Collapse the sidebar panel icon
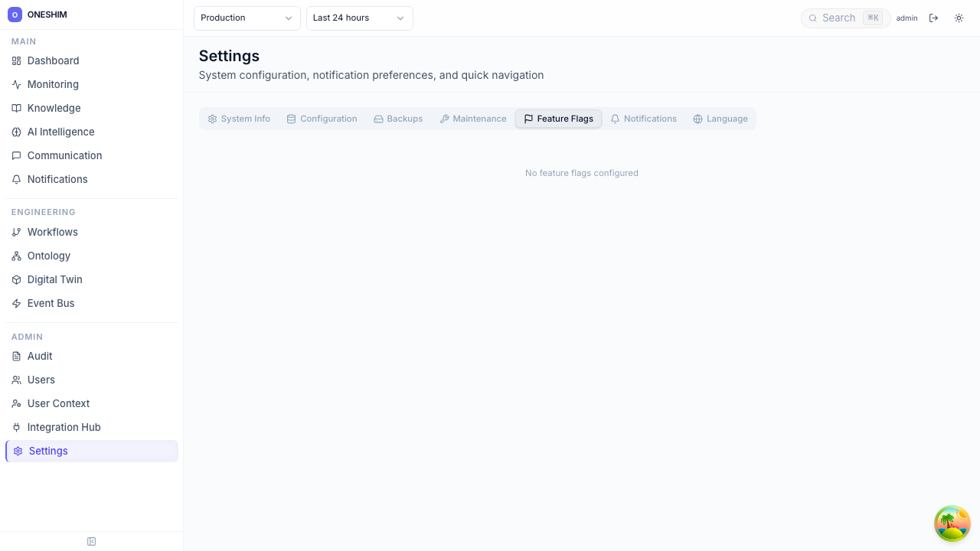The width and height of the screenshot is (980, 551). click(92, 542)
